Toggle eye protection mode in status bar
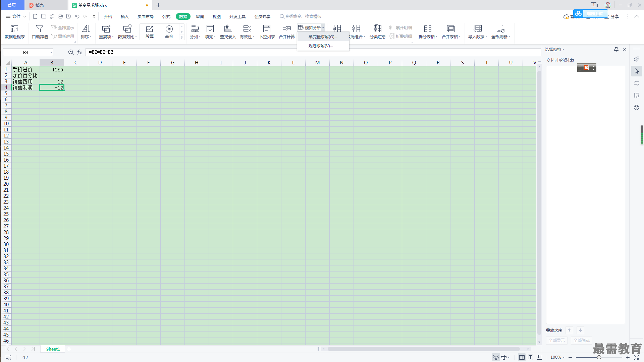The width and height of the screenshot is (644, 362). pyautogui.click(x=496, y=357)
